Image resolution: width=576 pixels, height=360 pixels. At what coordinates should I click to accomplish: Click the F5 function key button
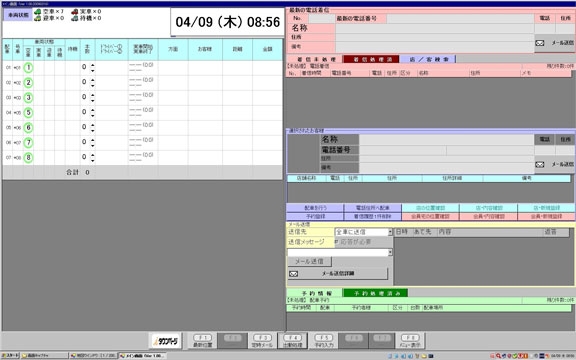point(324,341)
